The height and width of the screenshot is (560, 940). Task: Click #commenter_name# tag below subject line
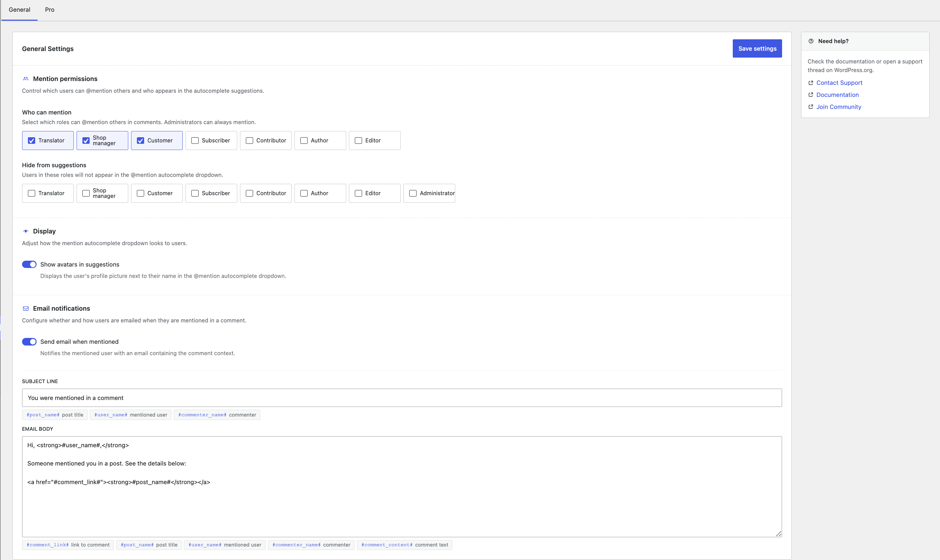point(217,415)
